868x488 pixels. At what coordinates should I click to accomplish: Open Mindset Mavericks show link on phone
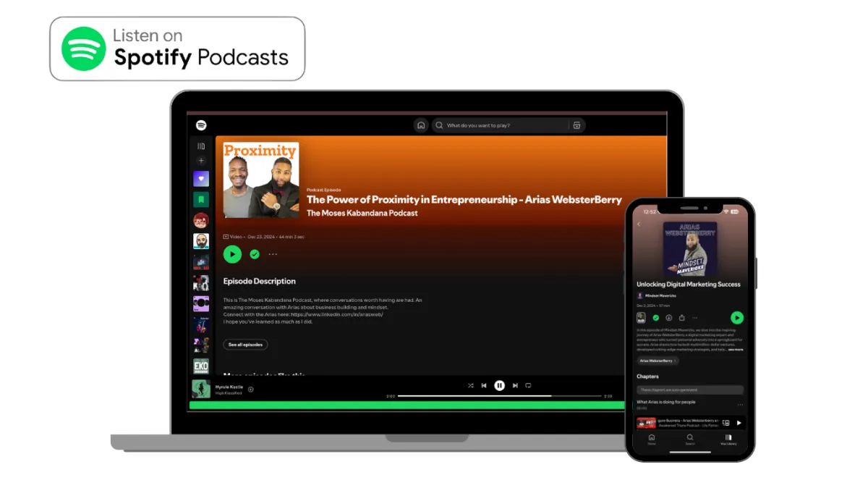[x=657, y=295]
